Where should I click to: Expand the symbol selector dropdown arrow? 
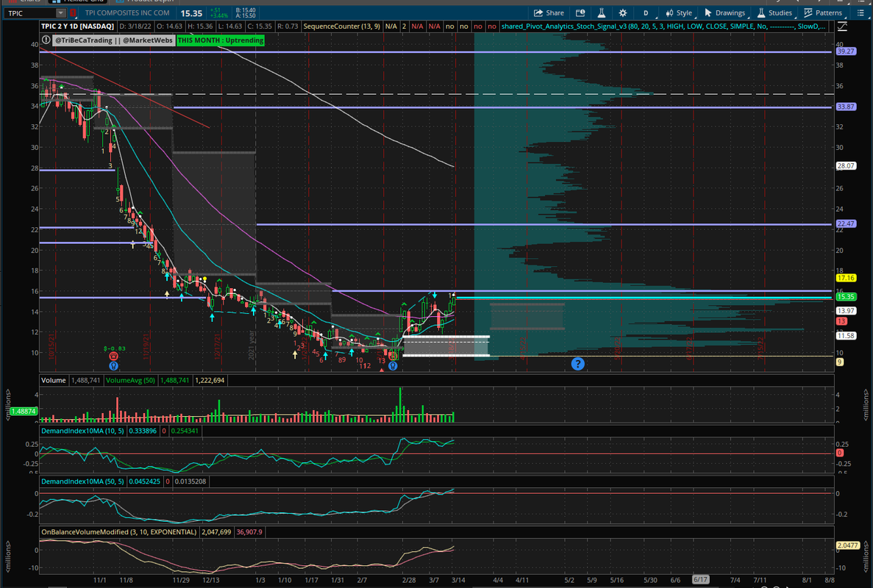[x=61, y=12]
